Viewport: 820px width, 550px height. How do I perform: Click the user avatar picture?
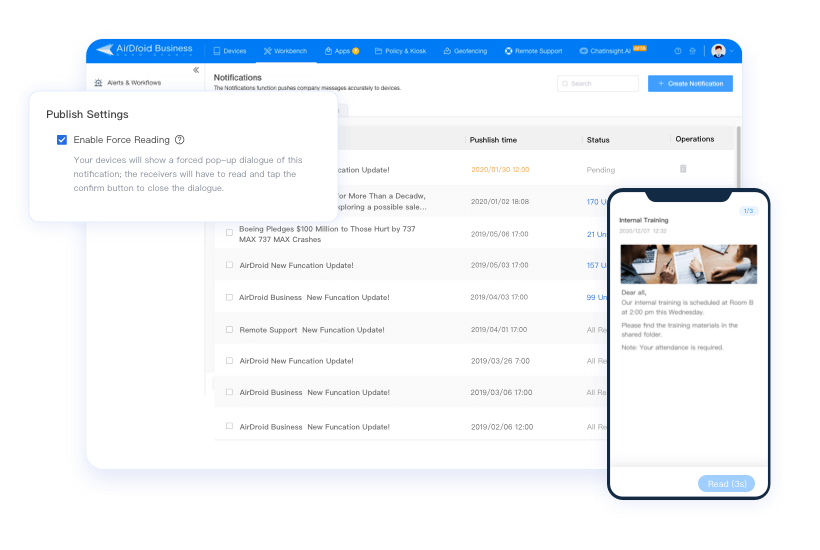point(719,51)
